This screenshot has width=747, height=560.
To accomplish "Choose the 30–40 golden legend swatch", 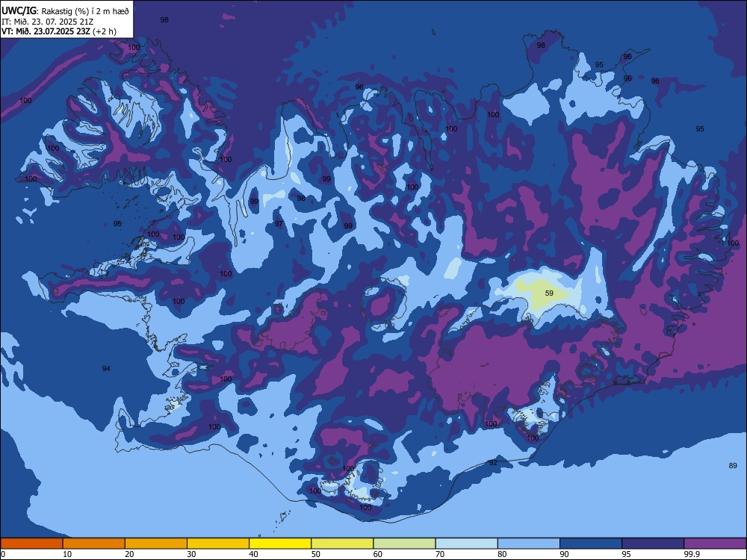I will tap(218, 544).
